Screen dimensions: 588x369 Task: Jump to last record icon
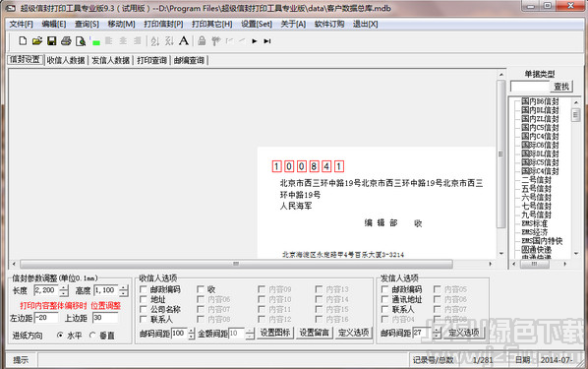[267, 41]
